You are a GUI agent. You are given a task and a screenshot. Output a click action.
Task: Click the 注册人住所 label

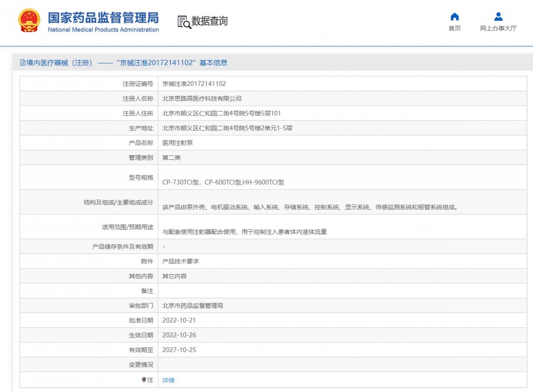point(138,113)
